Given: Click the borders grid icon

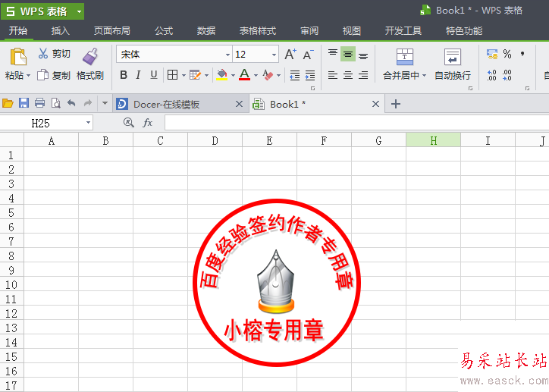Looking at the screenshot, I should pyautogui.click(x=172, y=75).
